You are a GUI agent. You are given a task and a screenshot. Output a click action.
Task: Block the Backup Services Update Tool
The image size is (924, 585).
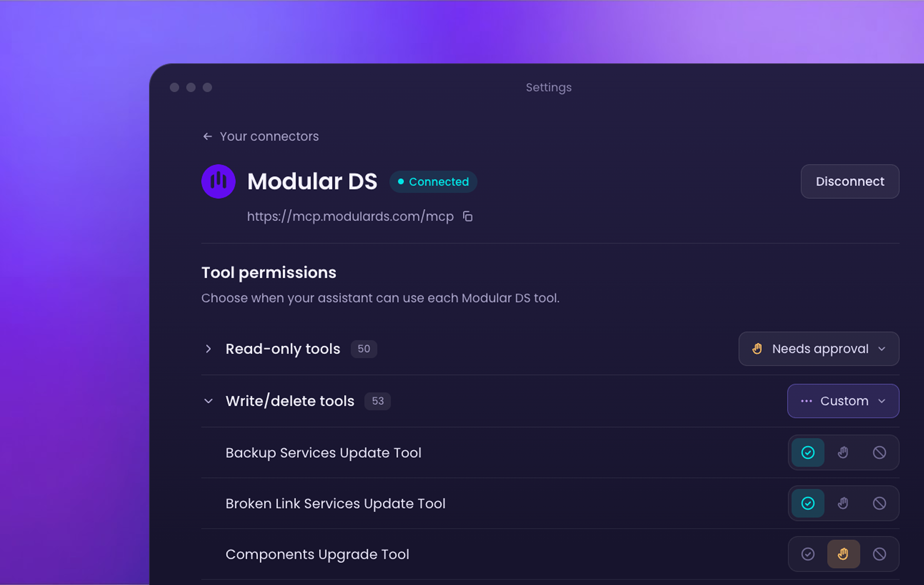point(879,453)
